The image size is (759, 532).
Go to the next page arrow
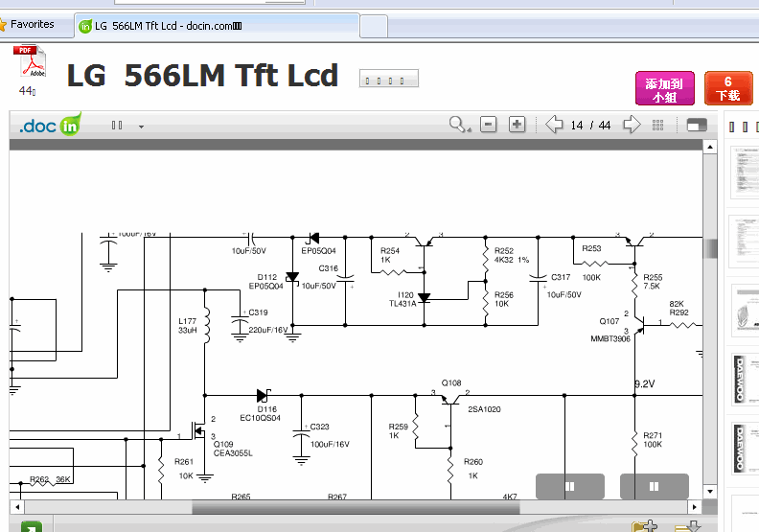click(632, 125)
